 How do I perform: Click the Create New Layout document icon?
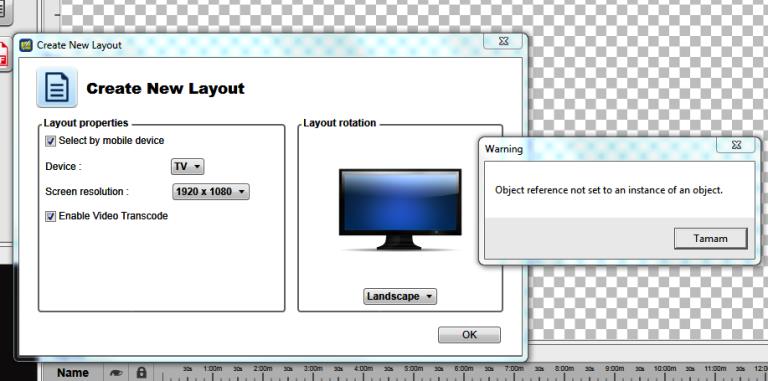pyautogui.click(x=57, y=88)
